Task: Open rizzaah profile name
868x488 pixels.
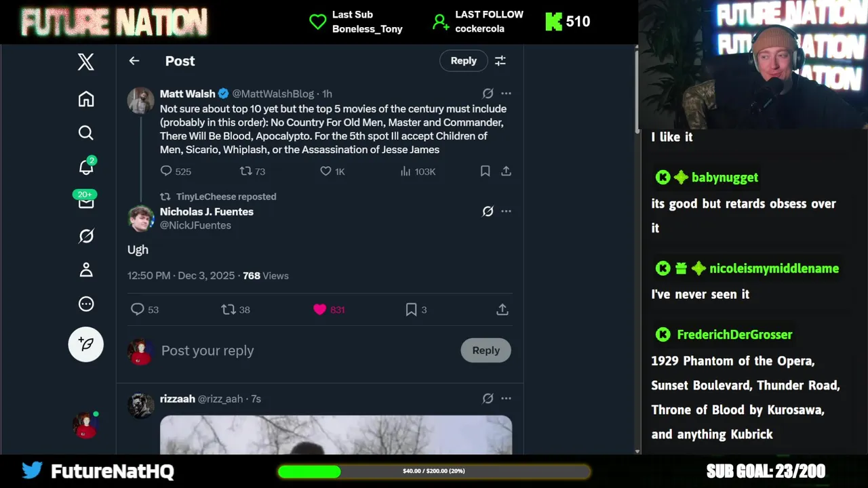Action: click(x=178, y=399)
